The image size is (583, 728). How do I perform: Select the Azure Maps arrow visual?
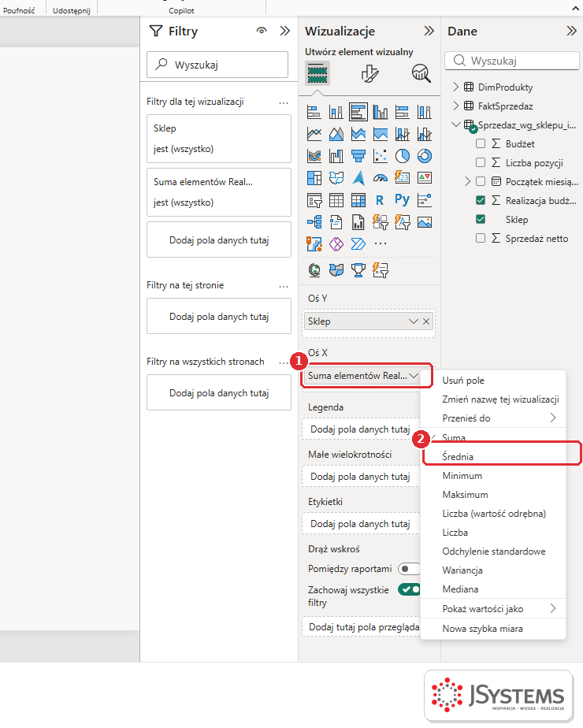pos(358,178)
